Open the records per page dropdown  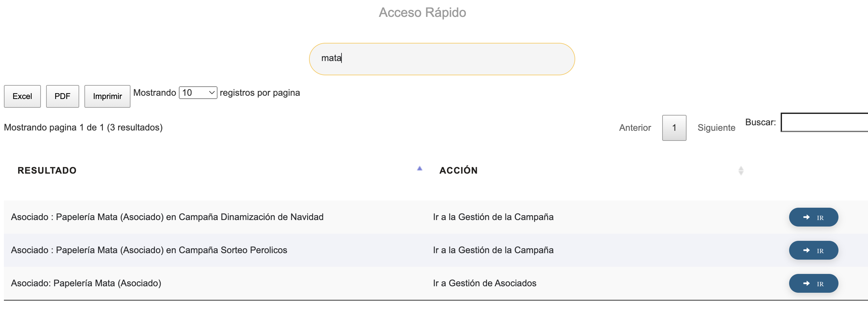click(x=198, y=92)
